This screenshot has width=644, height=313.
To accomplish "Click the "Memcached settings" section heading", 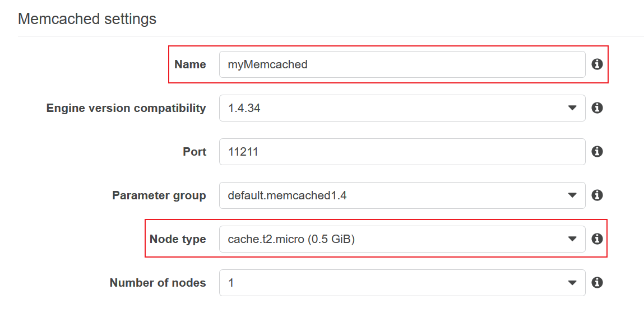I will (87, 19).
